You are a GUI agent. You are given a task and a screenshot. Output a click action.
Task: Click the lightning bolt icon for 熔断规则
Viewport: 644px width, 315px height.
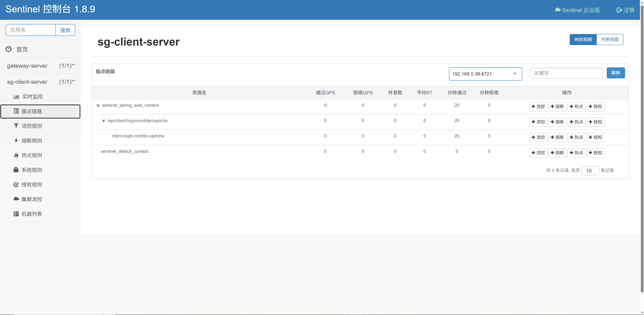pos(16,140)
